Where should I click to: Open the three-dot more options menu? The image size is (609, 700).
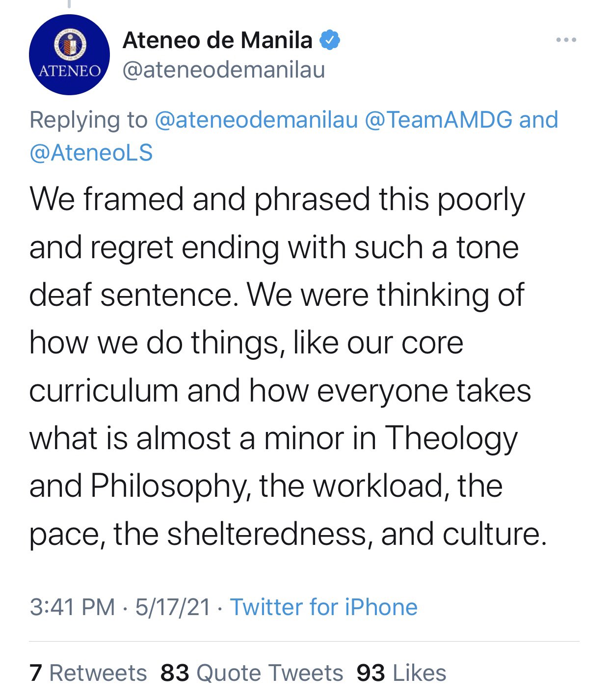coord(566,40)
